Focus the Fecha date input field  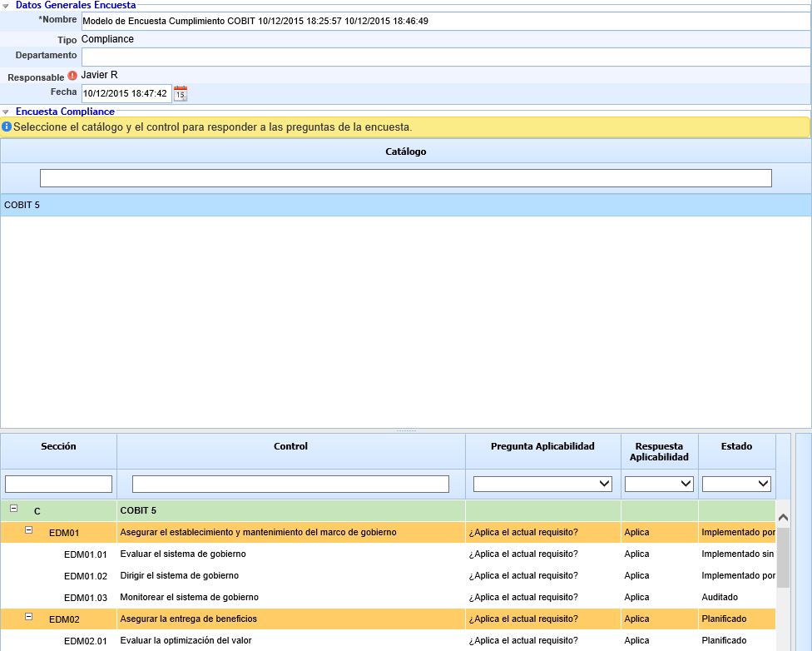tap(126, 93)
